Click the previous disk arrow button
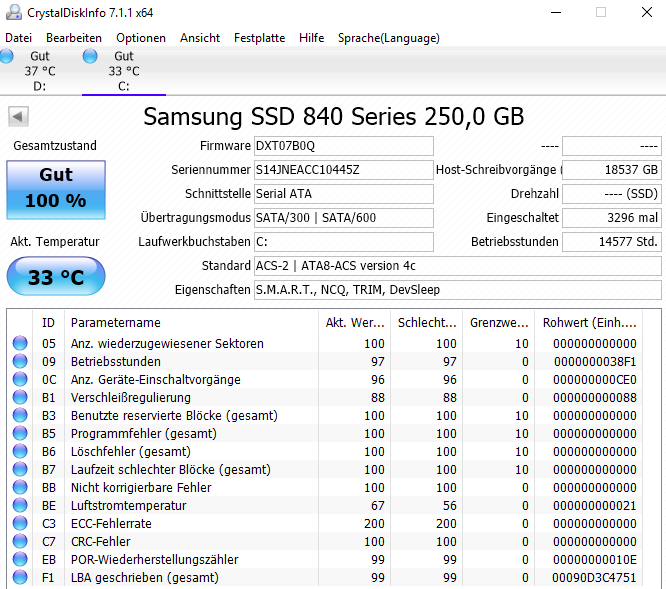 point(18,116)
